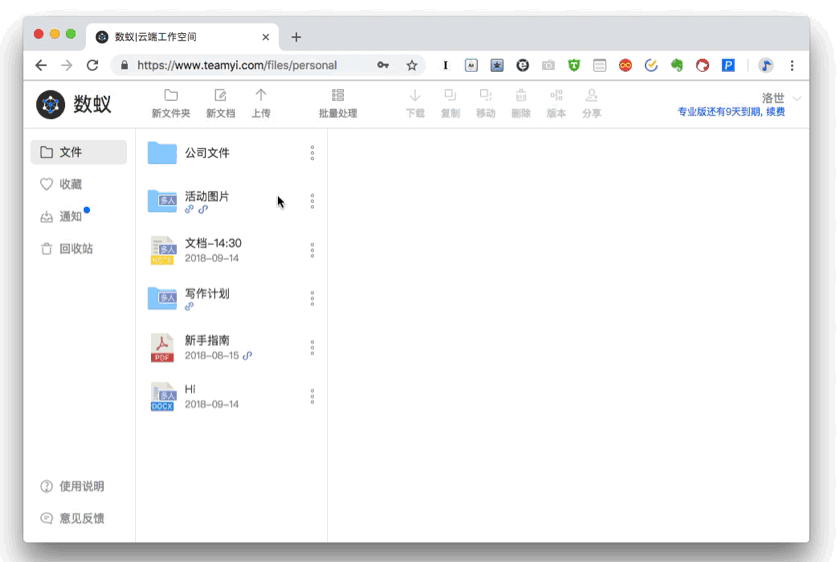840x562 pixels.
Task: Click the Evernote elephant extension
Action: pos(677,65)
